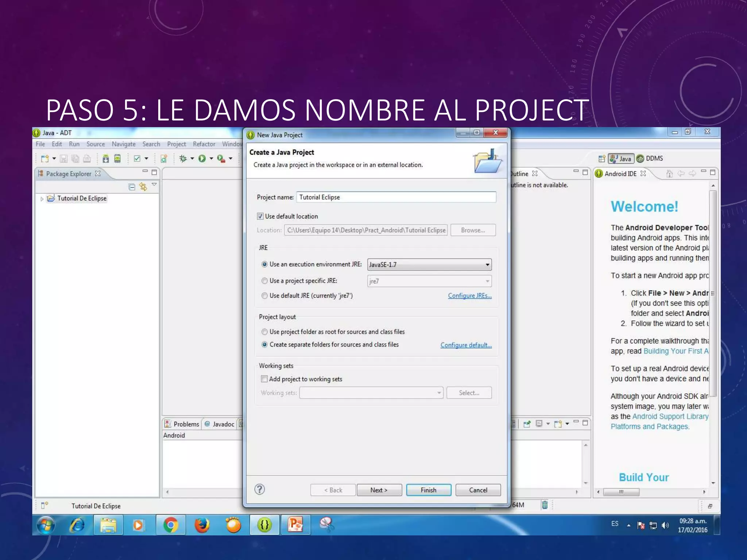Click the Android IDE vertical scrollbar
Screen dimensions: 747x560
(713, 294)
